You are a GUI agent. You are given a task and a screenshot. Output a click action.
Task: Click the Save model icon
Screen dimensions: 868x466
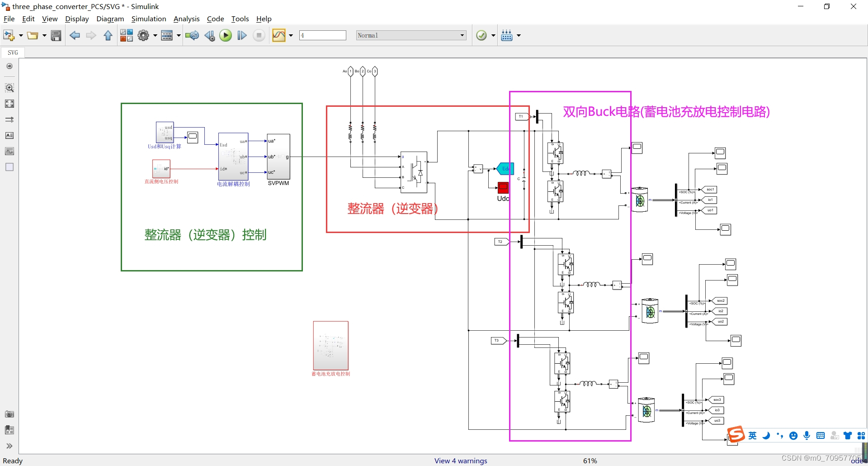tap(56, 35)
